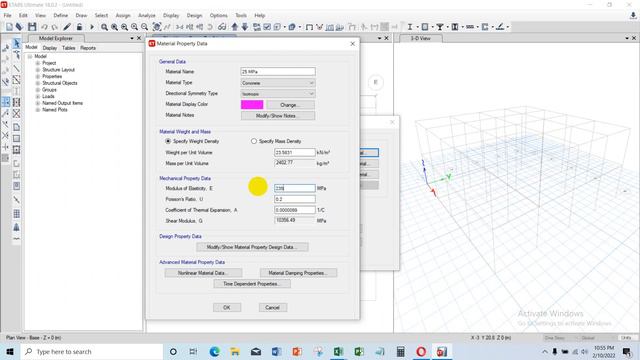Click the Poisson's Ratio input field

(x=295, y=199)
